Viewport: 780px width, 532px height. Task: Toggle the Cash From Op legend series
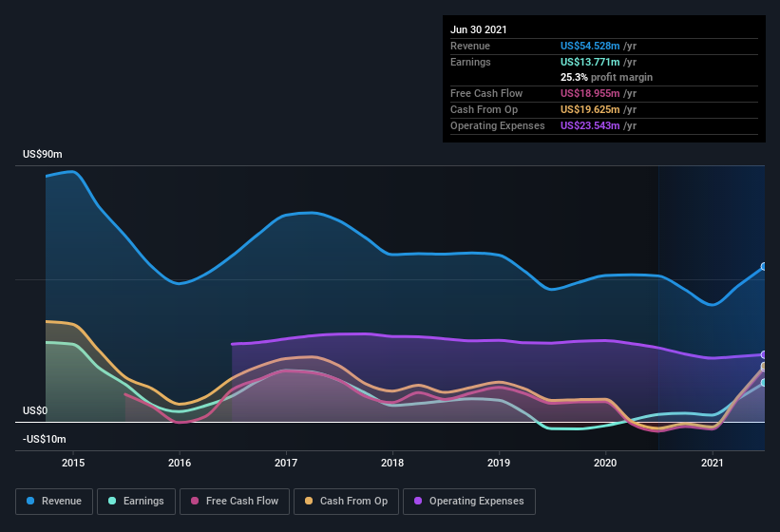(346, 502)
